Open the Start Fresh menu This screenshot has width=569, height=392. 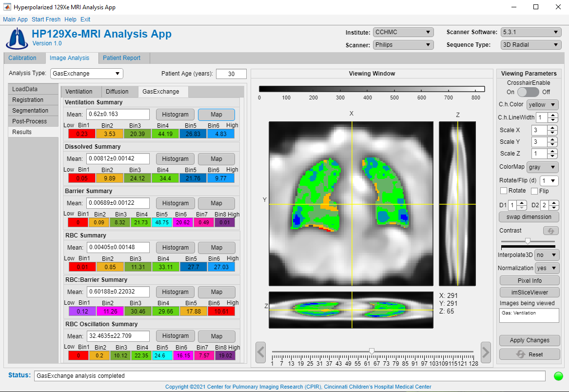[x=46, y=20]
